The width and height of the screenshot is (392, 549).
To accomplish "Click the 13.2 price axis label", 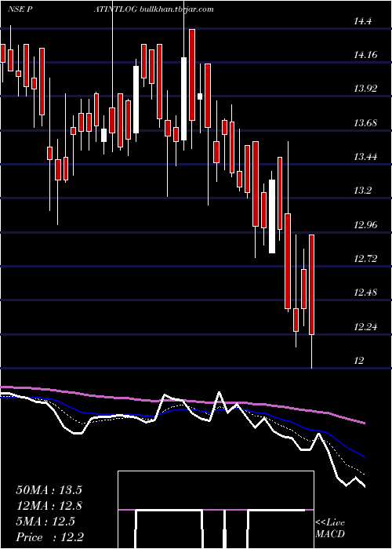I will pos(362,191).
